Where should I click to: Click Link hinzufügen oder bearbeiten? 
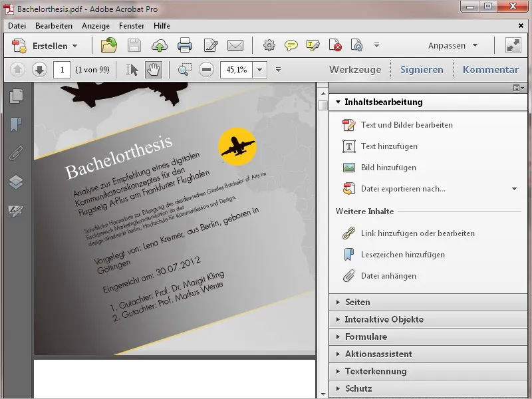click(408, 233)
